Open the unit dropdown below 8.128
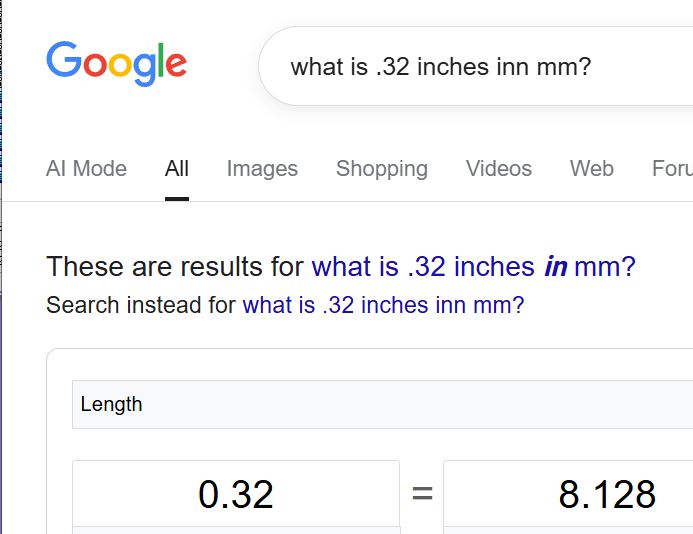This screenshot has width=693, height=534. [x=568, y=529]
